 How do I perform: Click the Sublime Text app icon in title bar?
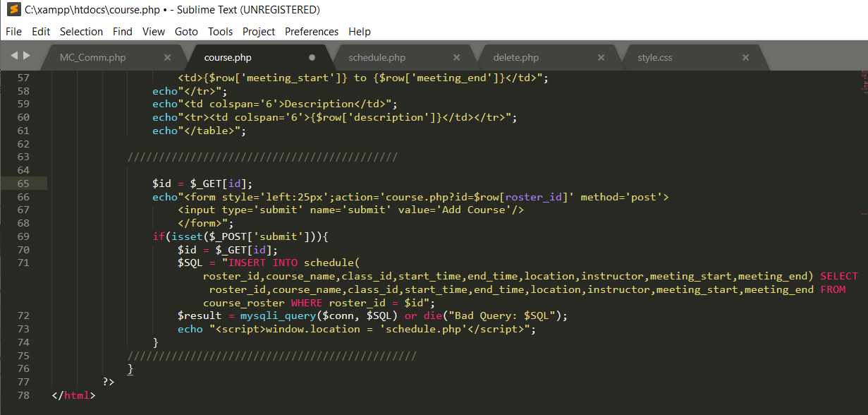pos(13,10)
